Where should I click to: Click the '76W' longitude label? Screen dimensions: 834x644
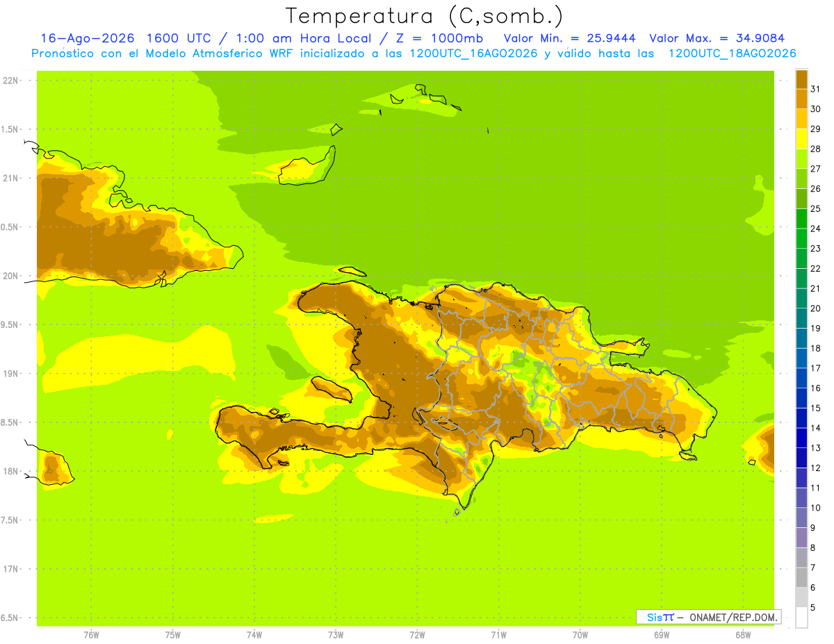click(91, 635)
